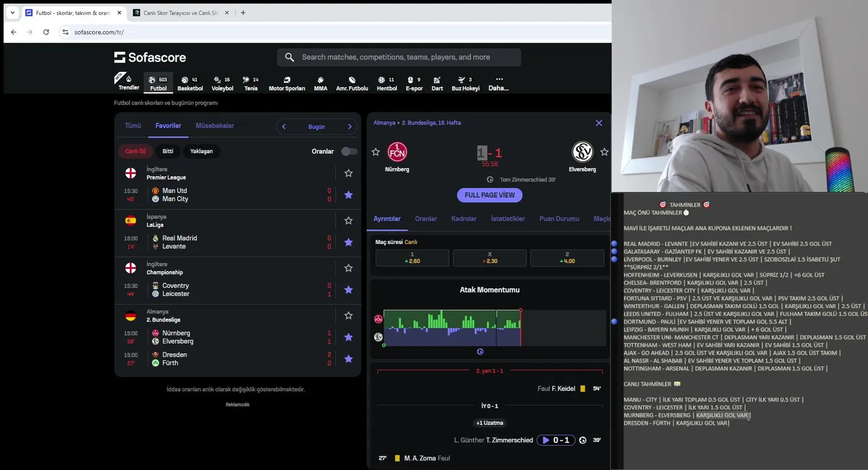This screenshot has height=470, width=868.
Task: Open the Amr. Futbolu category
Action: [x=352, y=83]
